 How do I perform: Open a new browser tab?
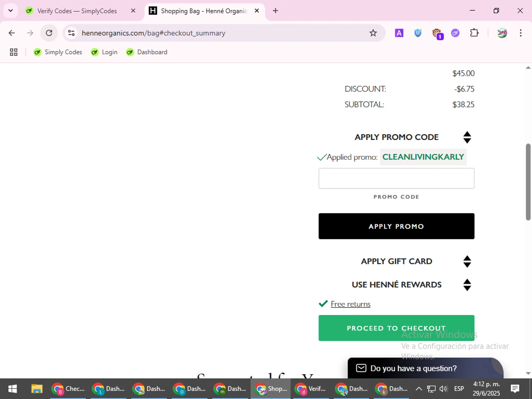pos(276,11)
